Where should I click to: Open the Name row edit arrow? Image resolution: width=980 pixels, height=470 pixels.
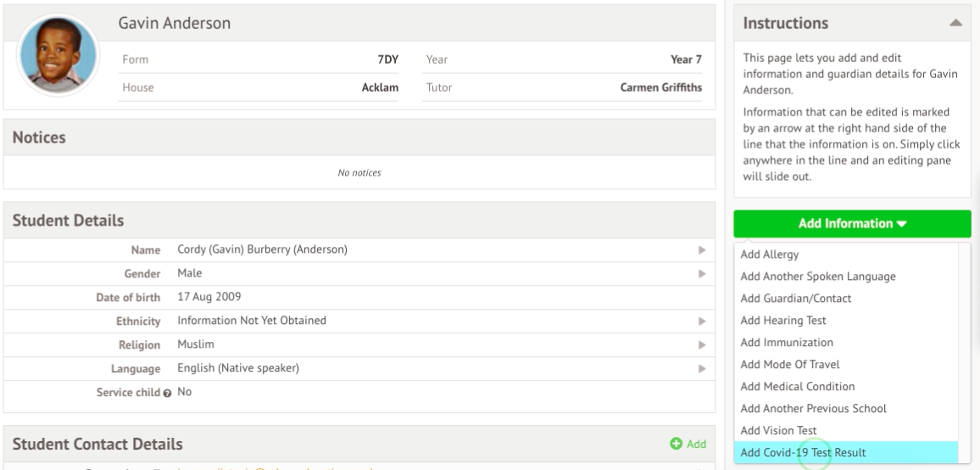(x=701, y=249)
